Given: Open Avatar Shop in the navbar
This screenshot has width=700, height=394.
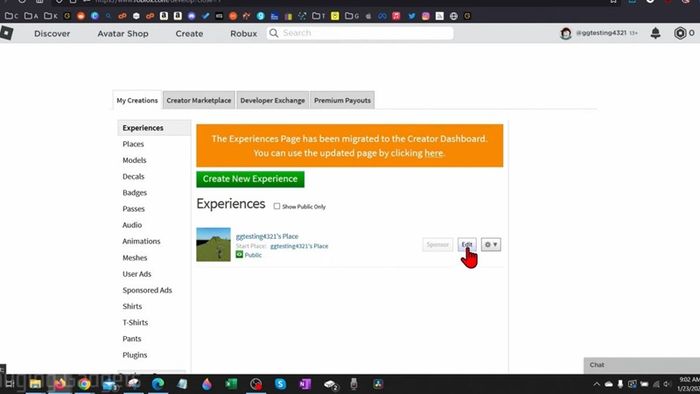Looking at the screenshot, I should click(123, 33).
